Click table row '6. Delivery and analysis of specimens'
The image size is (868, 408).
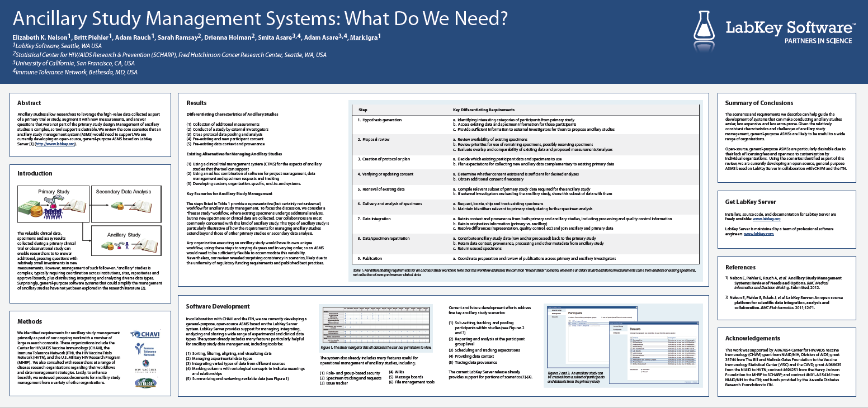525,206
